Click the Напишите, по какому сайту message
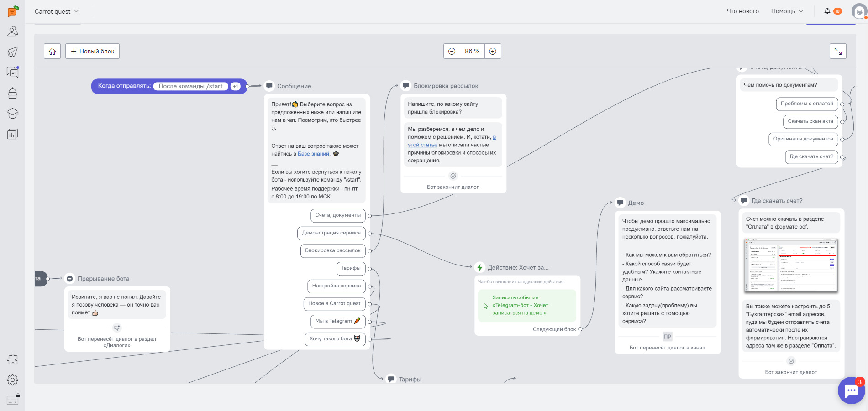The height and width of the screenshot is (411, 868). [x=453, y=108]
